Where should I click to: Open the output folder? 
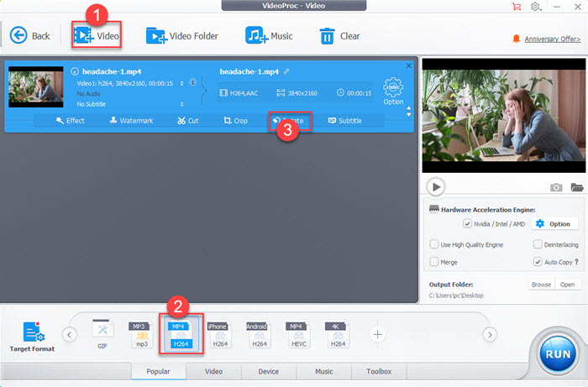[x=567, y=285]
